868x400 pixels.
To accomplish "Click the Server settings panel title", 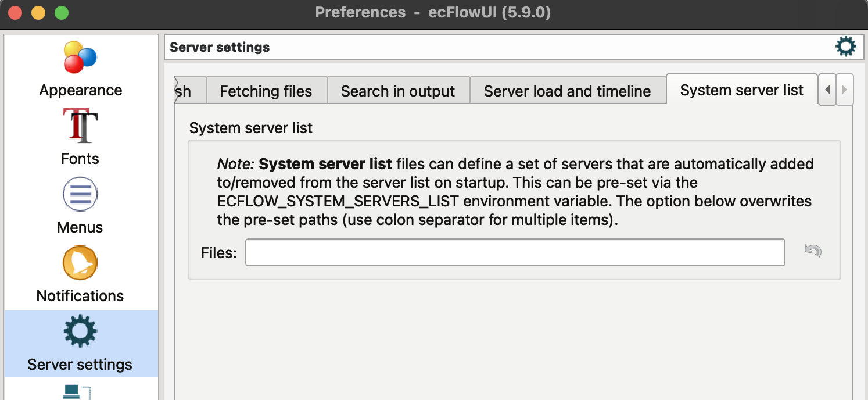I will pyautogui.click(x=220, y=47).
